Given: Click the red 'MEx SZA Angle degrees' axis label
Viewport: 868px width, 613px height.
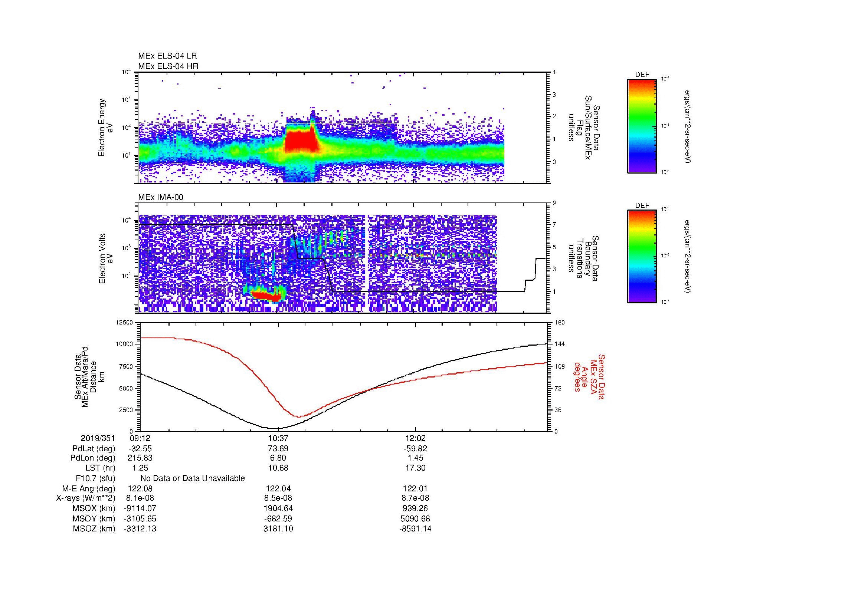Looking at the screenshot, I should pyautogui.click(x=589, y=376).
